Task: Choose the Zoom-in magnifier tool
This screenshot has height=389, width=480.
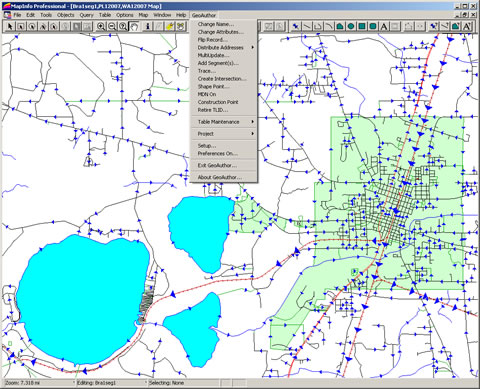Action: [101, 26]
